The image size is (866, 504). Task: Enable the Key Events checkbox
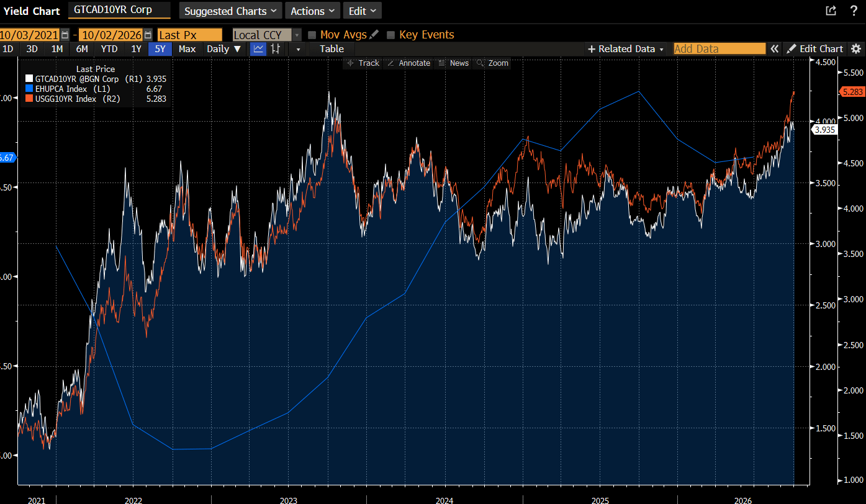pos(391,35)
